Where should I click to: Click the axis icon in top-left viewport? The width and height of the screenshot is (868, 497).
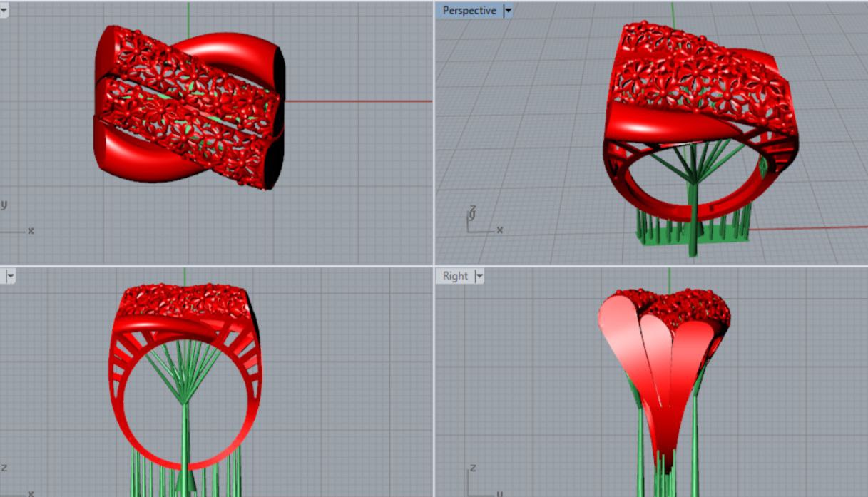(x=14, y=221)
